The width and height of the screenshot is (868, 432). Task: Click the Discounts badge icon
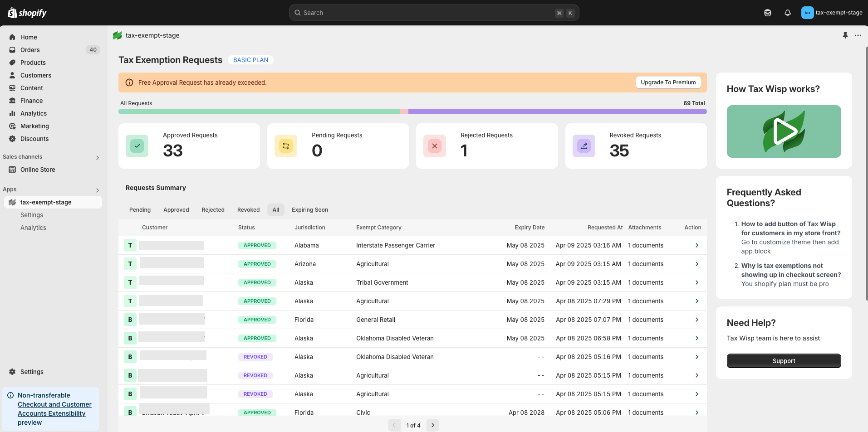coord(12,139)
